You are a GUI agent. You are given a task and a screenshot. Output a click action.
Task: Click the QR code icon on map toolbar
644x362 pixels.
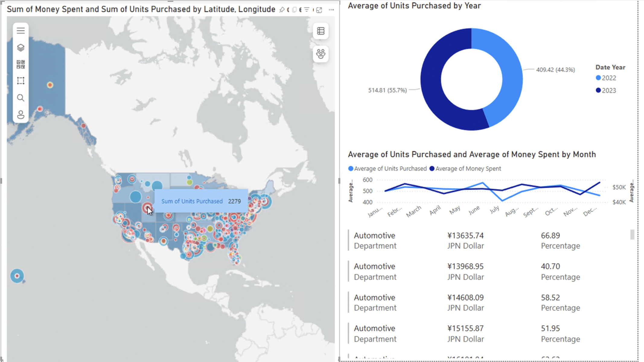[x=21, y=64]
